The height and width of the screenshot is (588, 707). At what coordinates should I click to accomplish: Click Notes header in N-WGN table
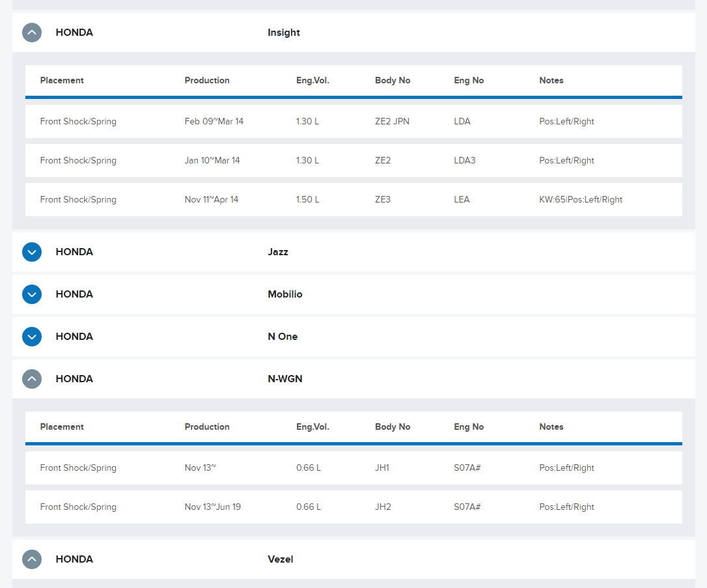(x=551, y=427)
